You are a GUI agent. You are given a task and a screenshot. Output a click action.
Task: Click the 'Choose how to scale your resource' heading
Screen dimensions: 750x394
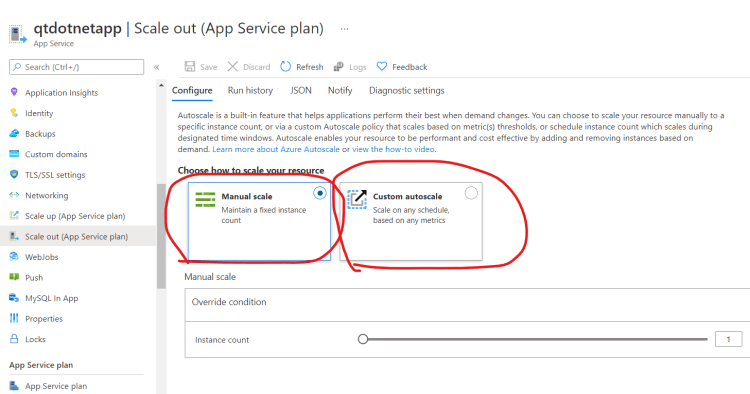251,170
